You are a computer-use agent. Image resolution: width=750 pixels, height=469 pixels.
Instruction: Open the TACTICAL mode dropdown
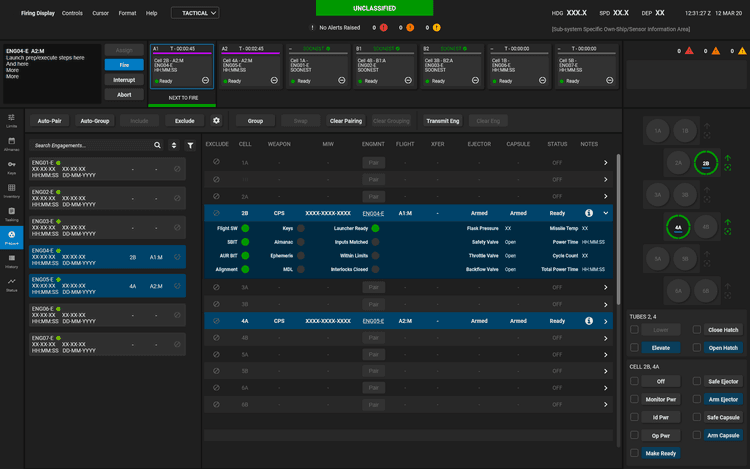coord(195,13)
